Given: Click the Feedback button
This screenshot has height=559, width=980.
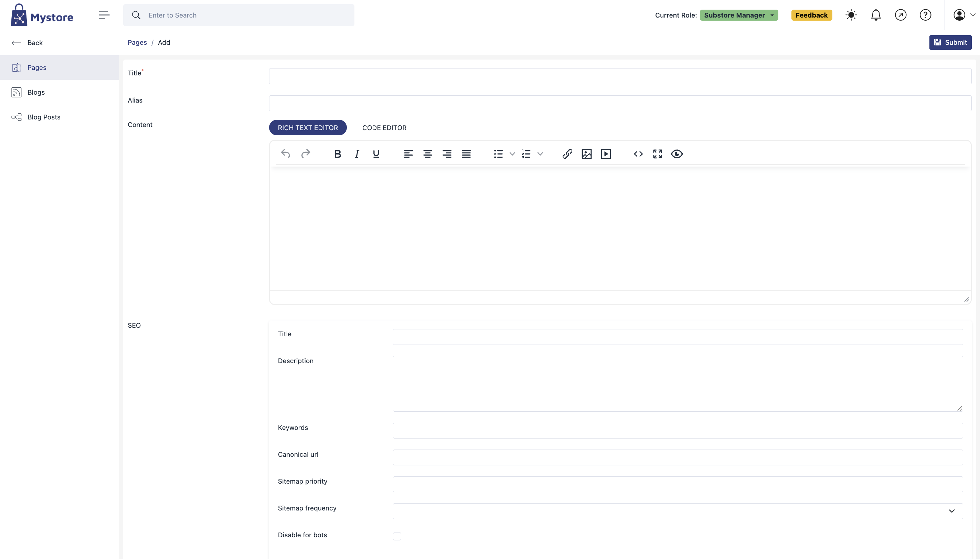Looking at the screenshot, I should (811, 15).
